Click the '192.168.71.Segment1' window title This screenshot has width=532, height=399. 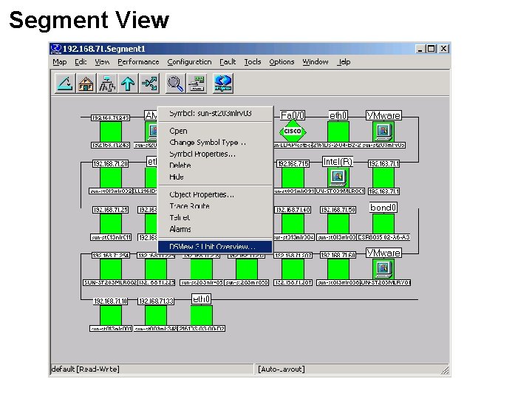point(104,49)
